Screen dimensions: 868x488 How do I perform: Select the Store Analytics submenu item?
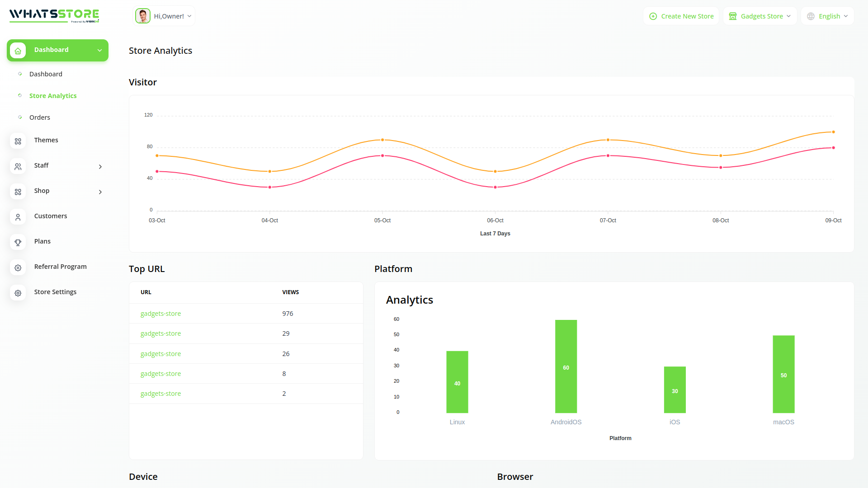click(53, 96)
